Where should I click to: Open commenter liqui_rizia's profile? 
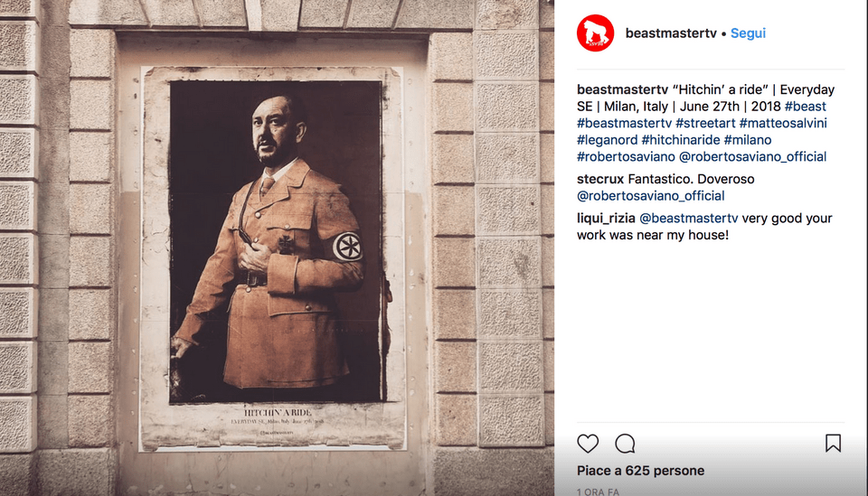(606, 218)
